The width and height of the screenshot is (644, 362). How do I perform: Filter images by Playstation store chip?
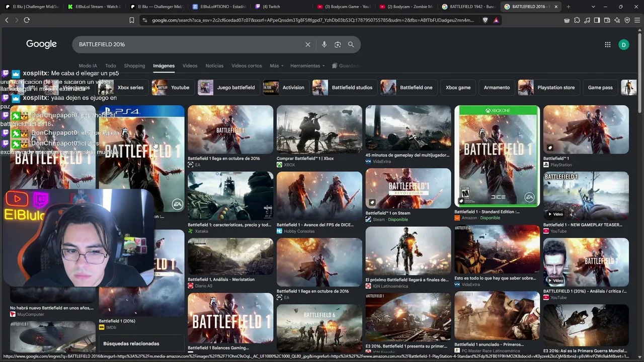(549, 87)
